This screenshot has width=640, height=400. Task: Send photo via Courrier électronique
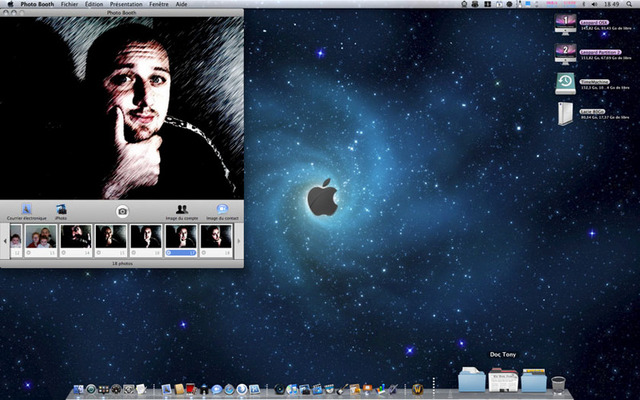[x=27, y=212]
